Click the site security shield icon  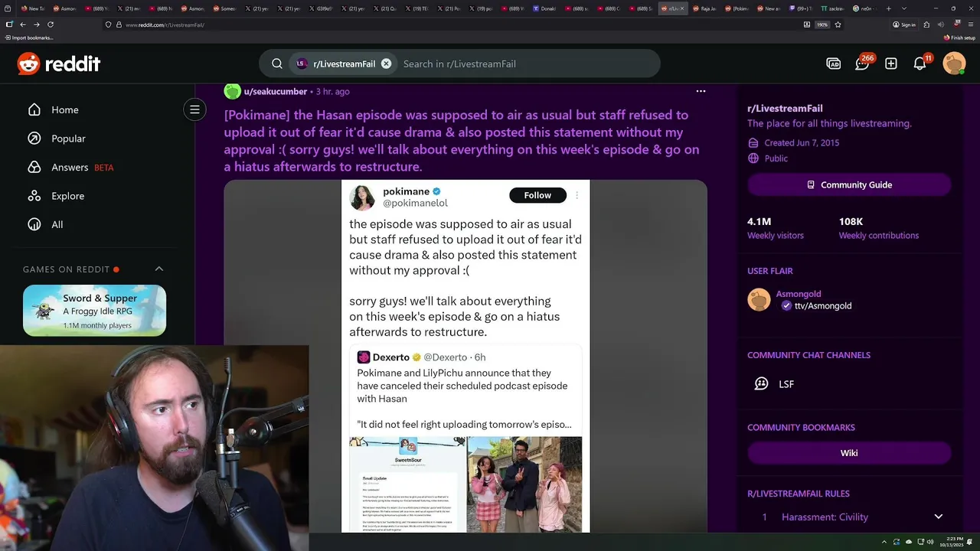[x=108, y=24]
